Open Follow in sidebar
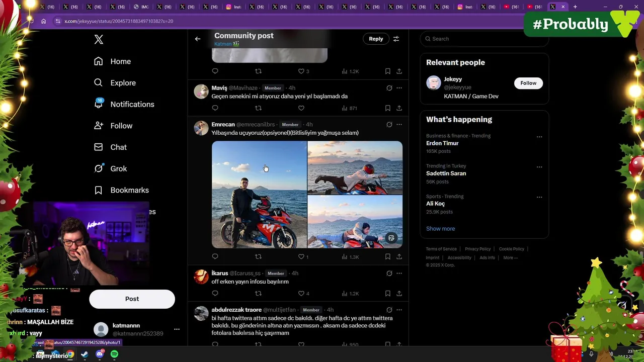The image size is (644, 362). [x=113, y=126]
